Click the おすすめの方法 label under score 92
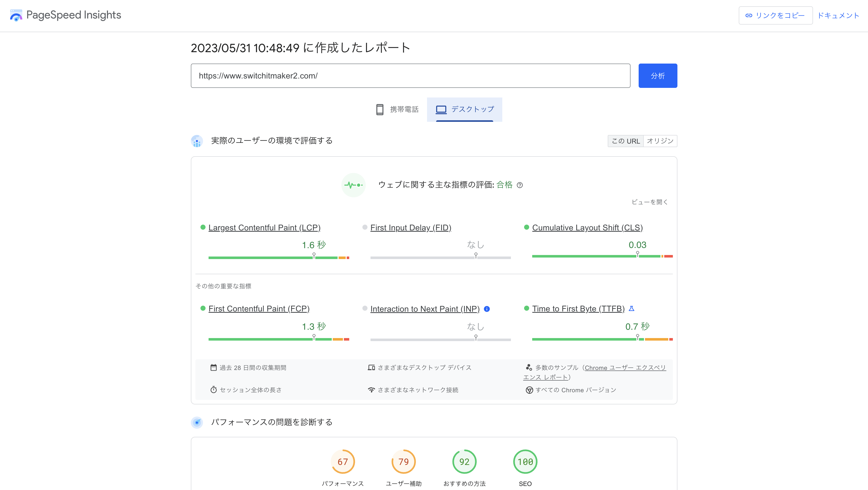The image size is (868, 490). tap(464, 484)
